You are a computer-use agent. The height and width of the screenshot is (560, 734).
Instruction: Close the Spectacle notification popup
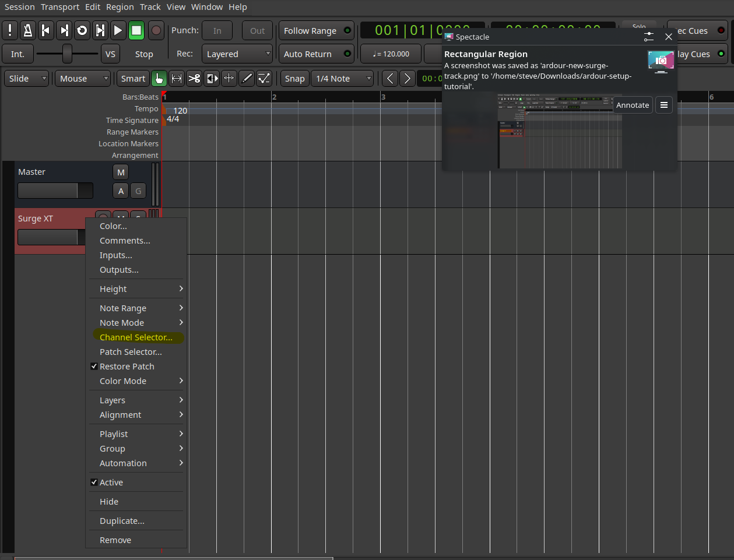(669, 37)
